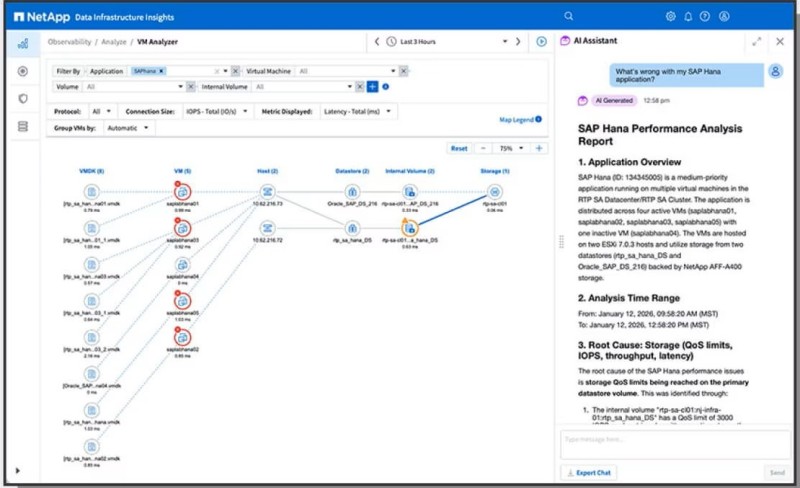Screen dimensions: 800x488
Task: Open the Protocol dropdown
Action: [x=101, y=111]
